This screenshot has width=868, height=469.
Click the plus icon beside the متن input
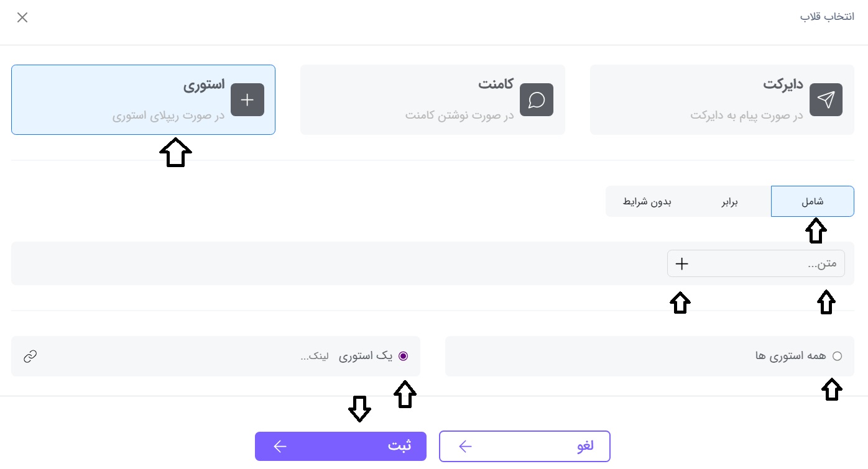click(681, 263)
